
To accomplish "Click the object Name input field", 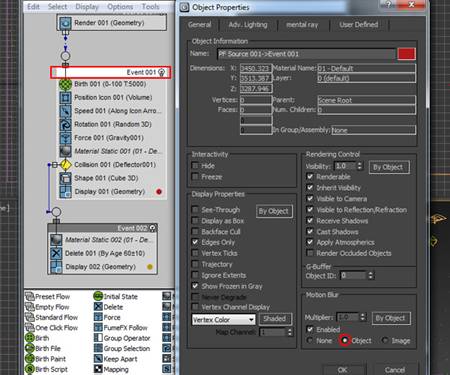I will click(x=306, y=54).
